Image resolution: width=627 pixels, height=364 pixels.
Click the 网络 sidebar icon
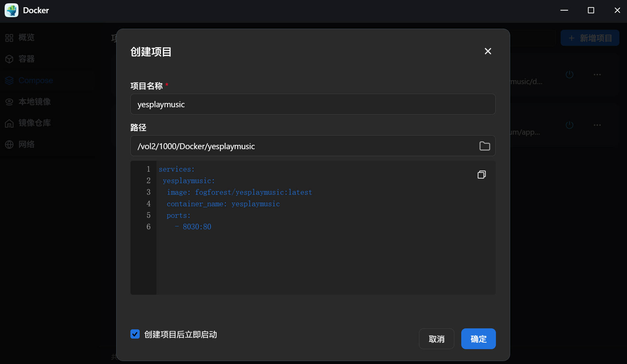point(10,144)
